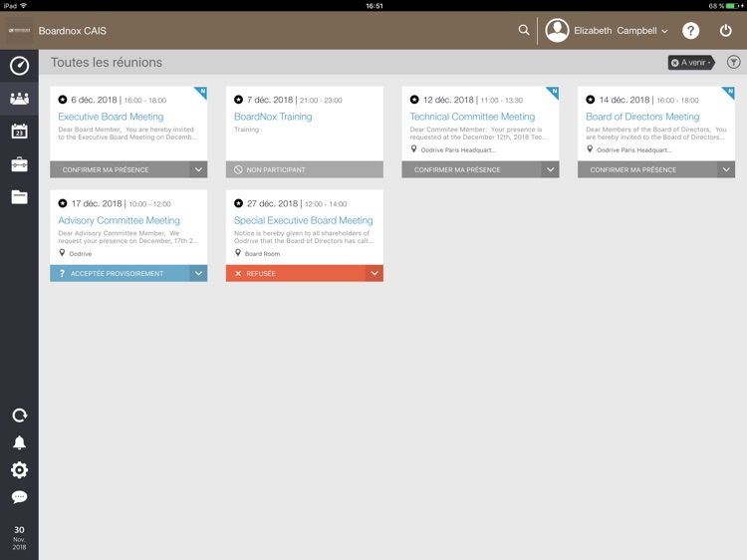
Task: Click 'Toutes les réunions' heading
Action: (x=107, y=63)
